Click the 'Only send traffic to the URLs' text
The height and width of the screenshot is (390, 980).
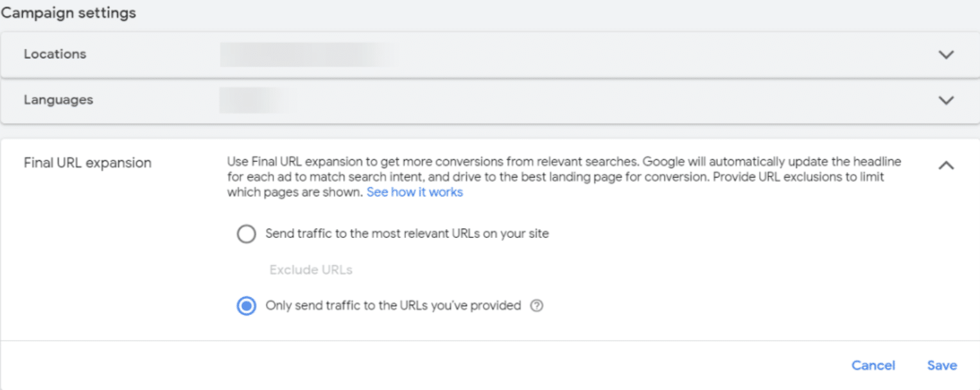pyautogui.click(x=393, y=306)
